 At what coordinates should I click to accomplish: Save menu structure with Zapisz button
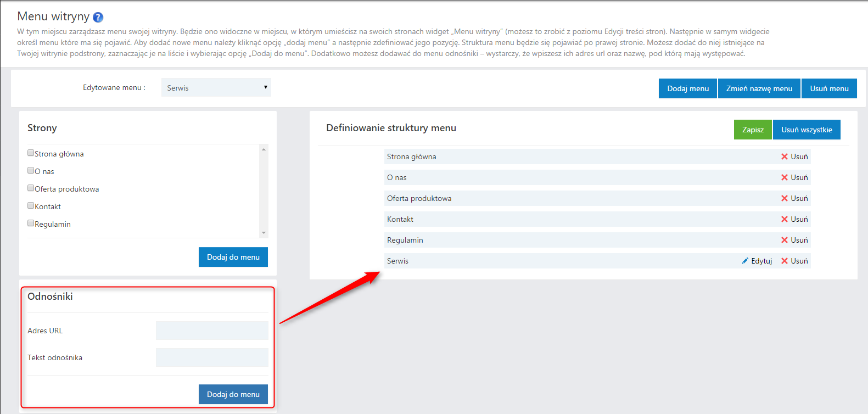[752, 130]
